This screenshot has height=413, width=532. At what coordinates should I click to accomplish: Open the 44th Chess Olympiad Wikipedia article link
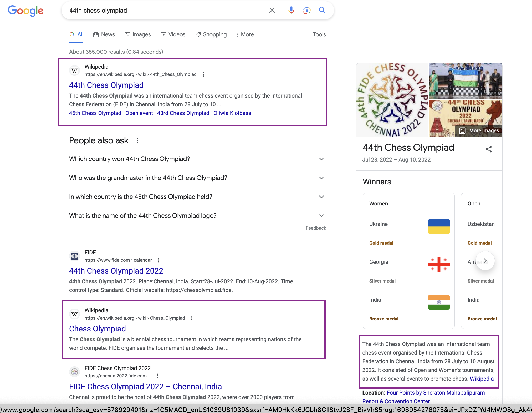click(106, 85)
